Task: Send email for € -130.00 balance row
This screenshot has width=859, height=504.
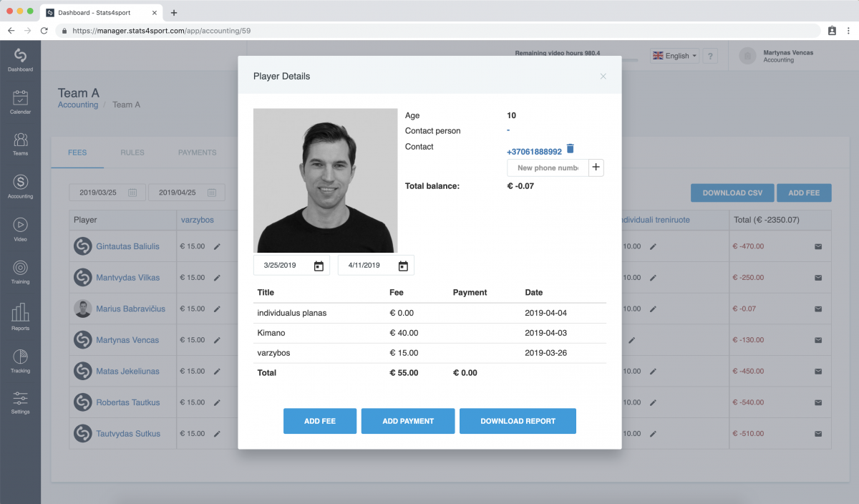Action: (x=818, y=340)
